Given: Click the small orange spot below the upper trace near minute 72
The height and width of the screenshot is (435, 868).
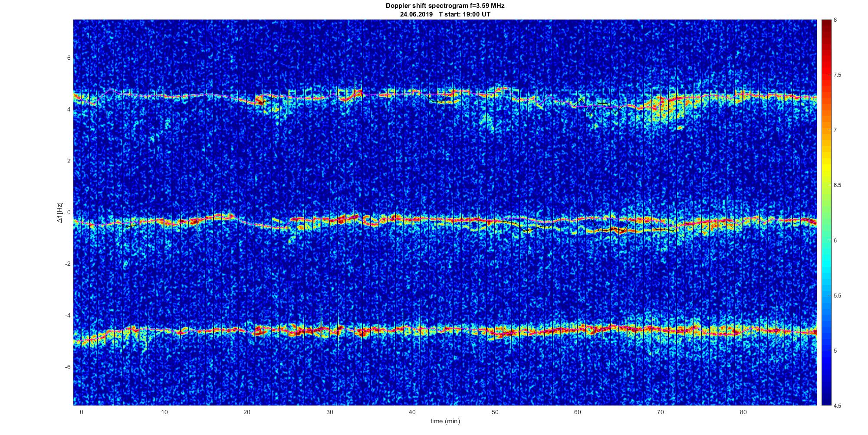Looking at the screenshot, I should (680, 128).
